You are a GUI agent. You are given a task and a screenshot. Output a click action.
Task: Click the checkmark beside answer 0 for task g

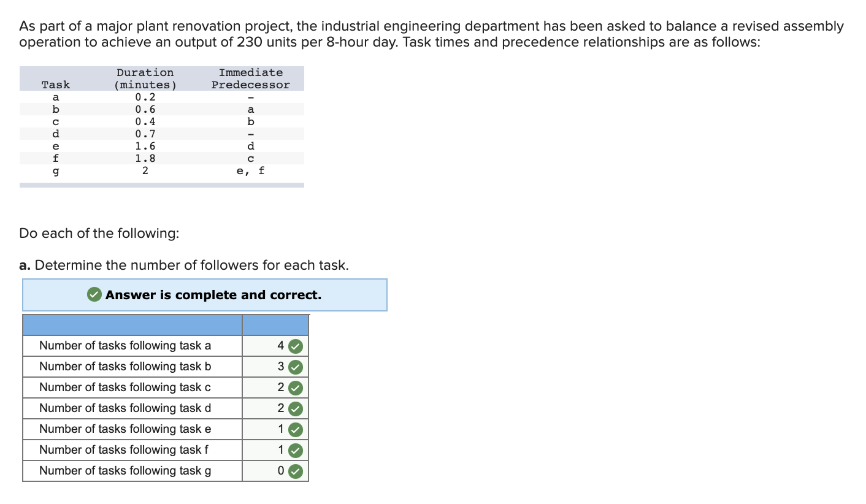click(294, 470)
